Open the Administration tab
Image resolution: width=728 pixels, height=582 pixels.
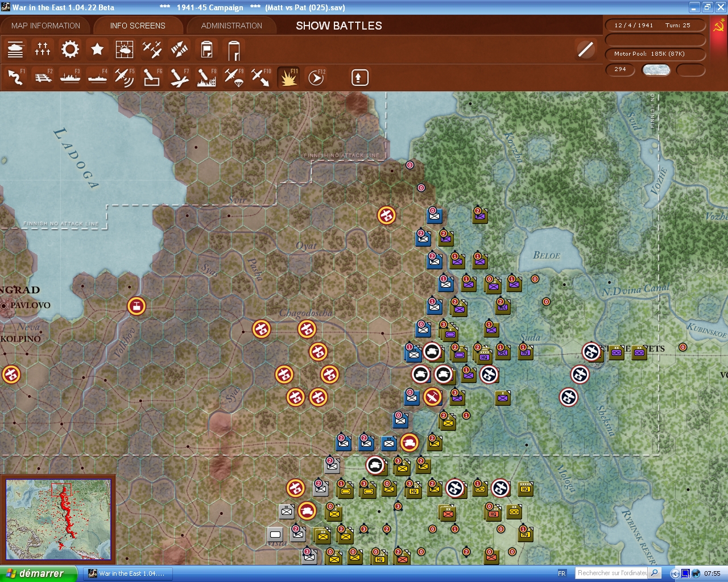tap(231, 26)
